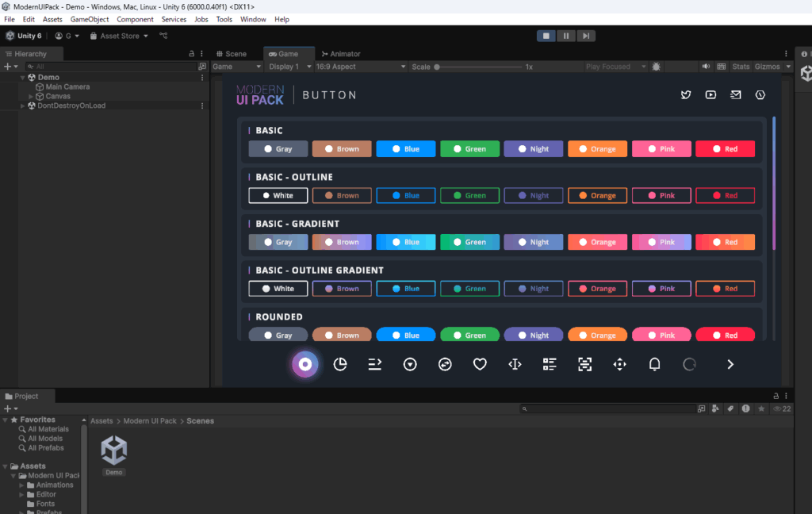Click the Rounded Green button
The width and height of the screenshot is (812, 514).
469,335
